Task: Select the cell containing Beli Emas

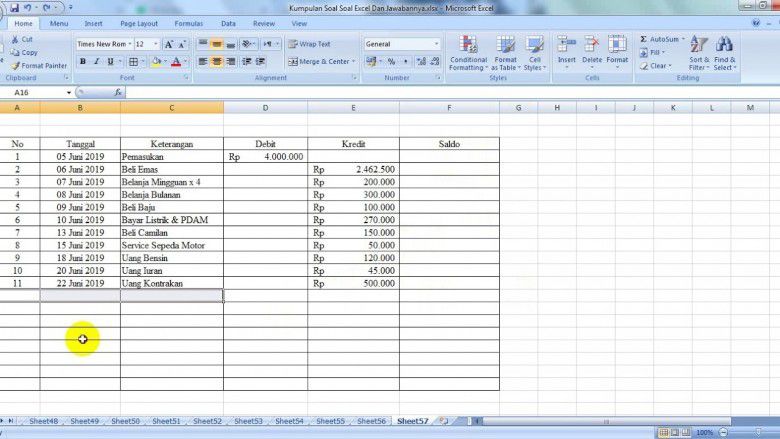Action: tap(171, 170)
